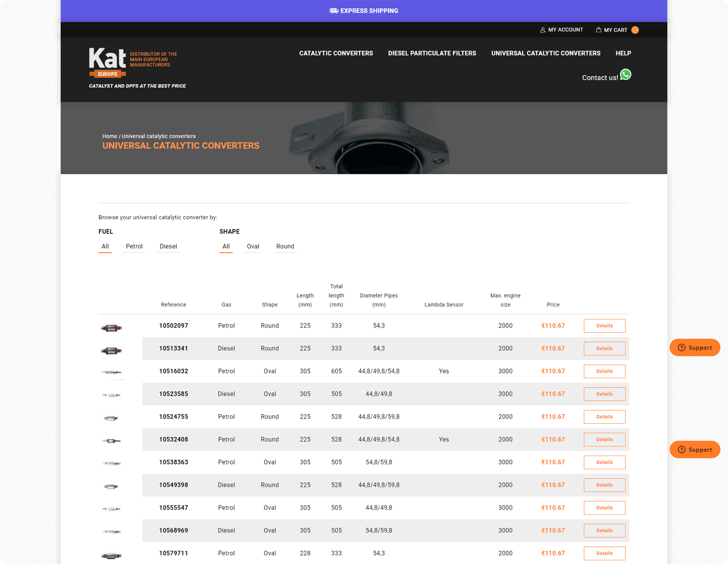Click the truck icon in the shipping banner
The height and width of the screenshot is (564, 728).
334,10
